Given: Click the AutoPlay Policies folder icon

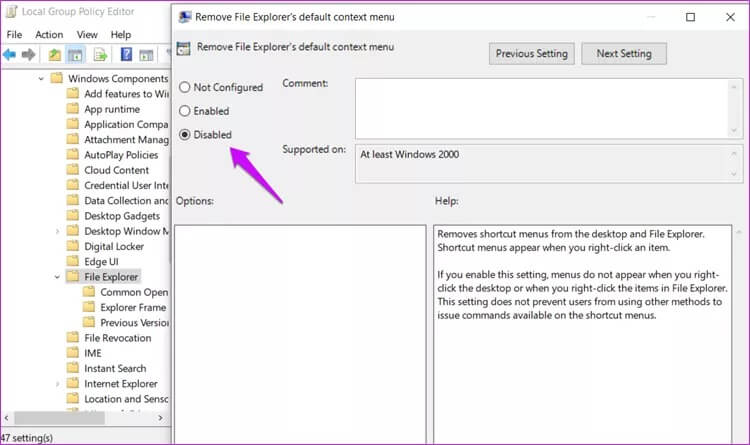Looking at the screenshot, I should [x=73, y=155].
